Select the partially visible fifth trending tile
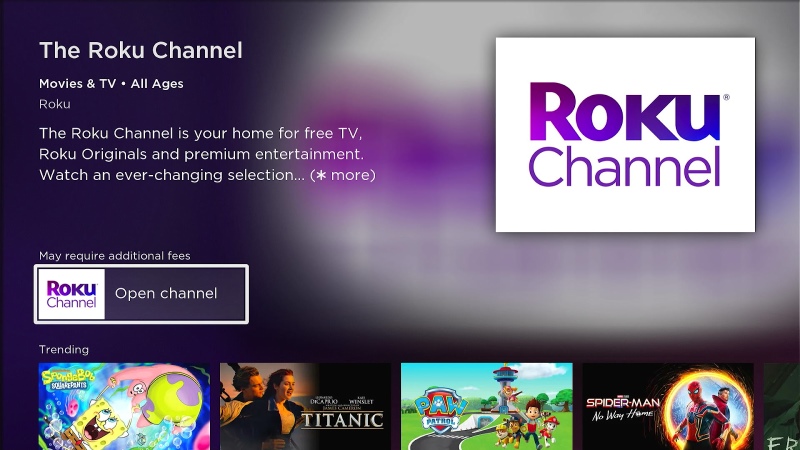This screenshot has width=800, height=450. point(782,407)
